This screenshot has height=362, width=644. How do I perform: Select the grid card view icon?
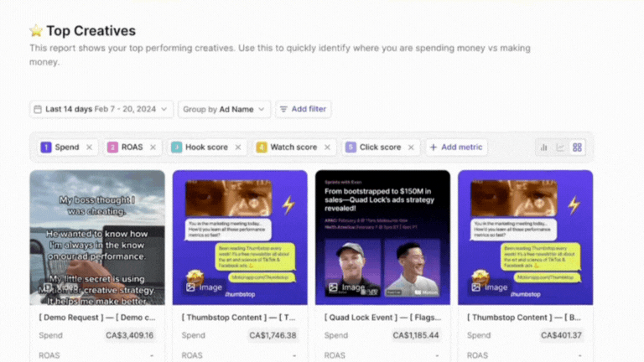click(577, 147)
